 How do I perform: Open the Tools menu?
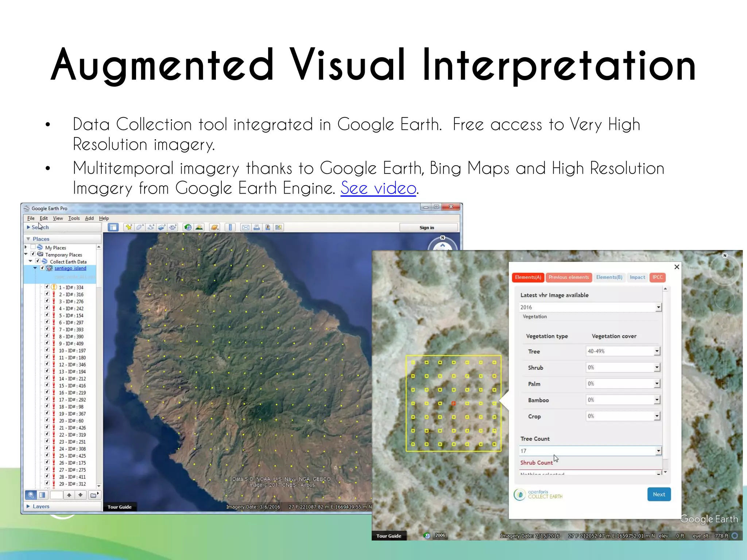click(74, 218)
